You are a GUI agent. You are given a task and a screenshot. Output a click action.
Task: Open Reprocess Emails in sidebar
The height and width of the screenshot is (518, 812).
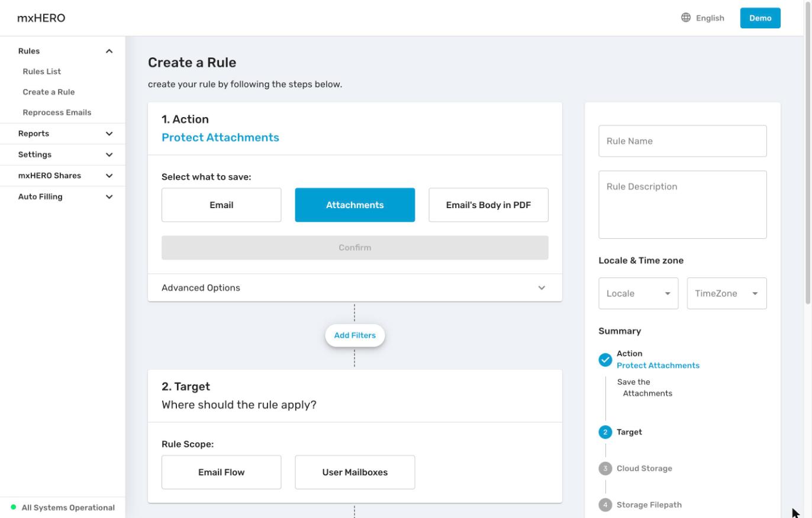click(57, 112)
